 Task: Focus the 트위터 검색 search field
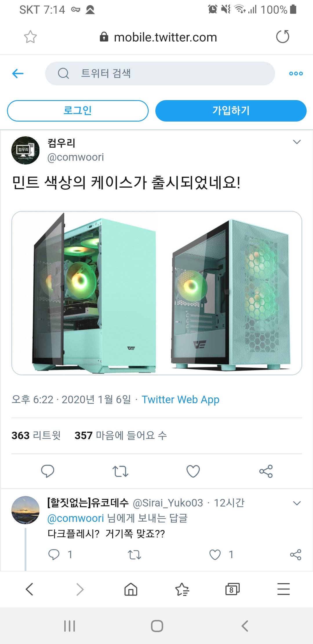pos(160,73)
